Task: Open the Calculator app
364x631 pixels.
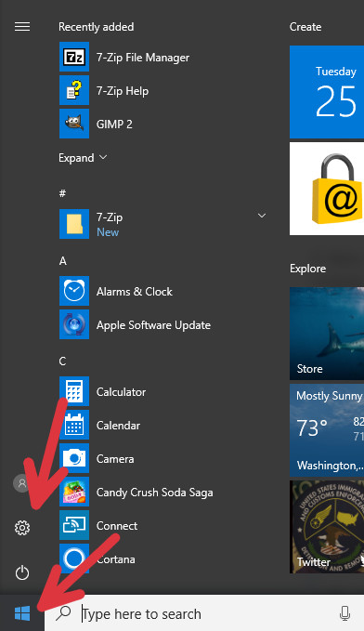Action: point(74,391)
